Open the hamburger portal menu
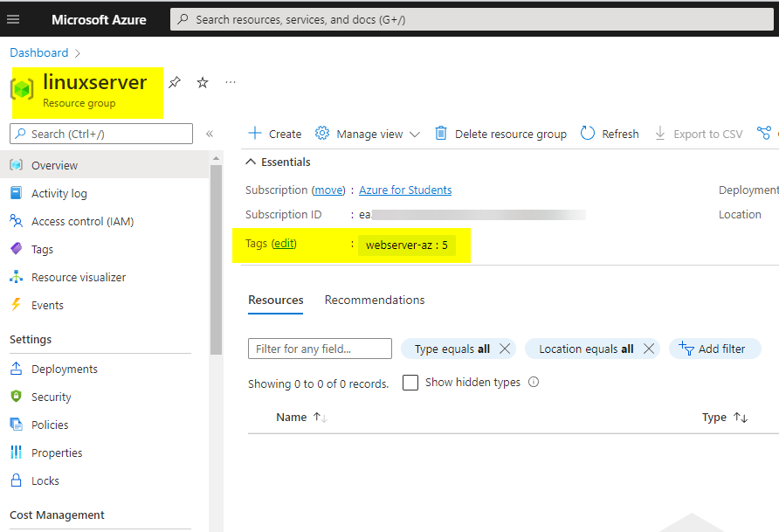Image resolution: width=779 pixels, height=532 pixels. tap(13, 19)
